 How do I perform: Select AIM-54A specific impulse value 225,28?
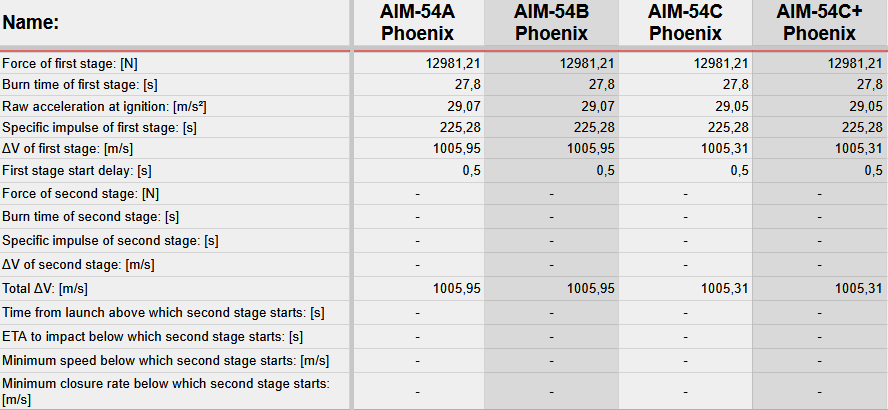(x=460, y=127)
